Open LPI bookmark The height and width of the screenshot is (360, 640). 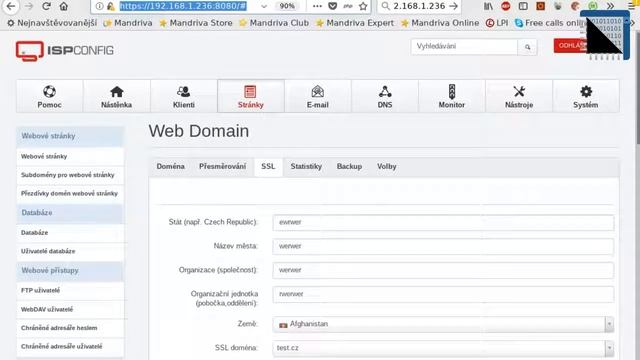point(497,23)
